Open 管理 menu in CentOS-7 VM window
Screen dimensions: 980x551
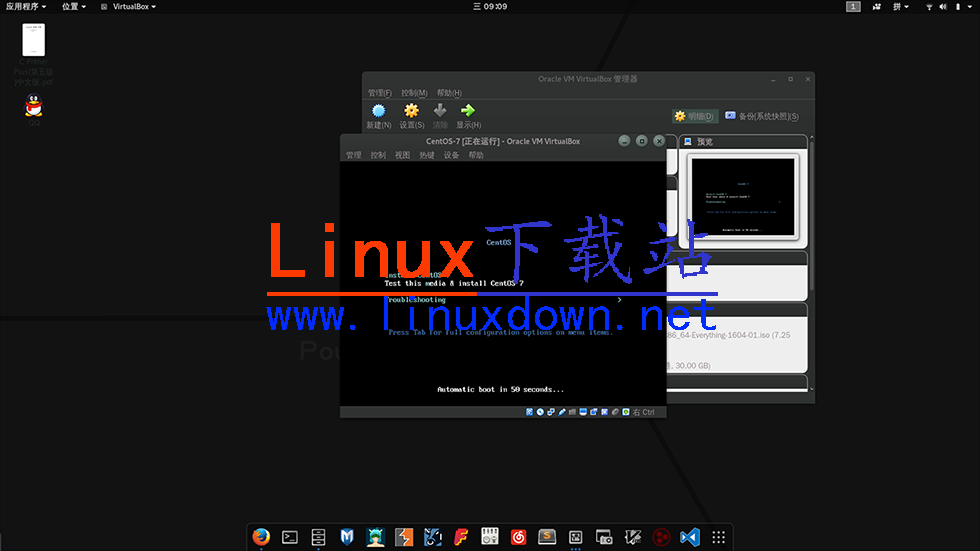[x=354, y=155]
